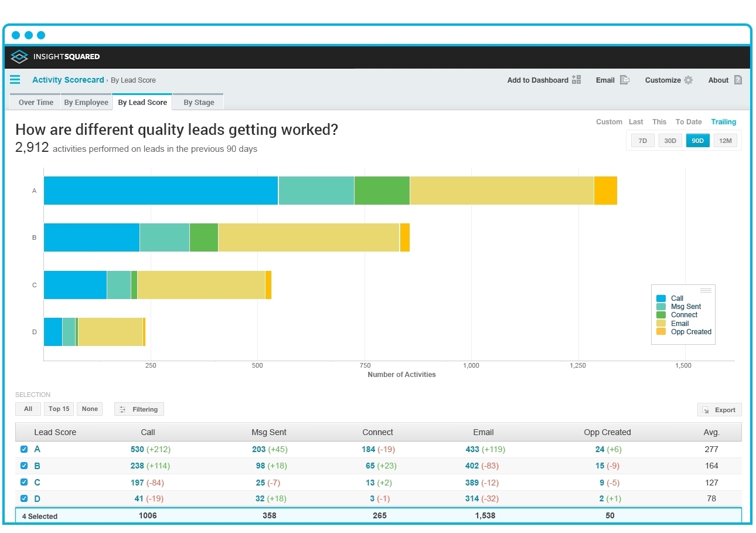
Task: Click the blue Call segment of bar A
Action: coord(161,191)
